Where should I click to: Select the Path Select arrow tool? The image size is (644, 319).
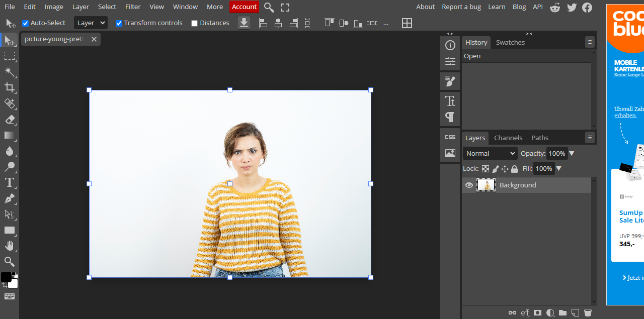tap(10, 214)
